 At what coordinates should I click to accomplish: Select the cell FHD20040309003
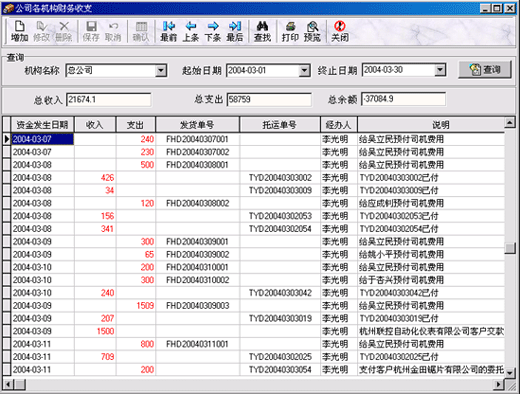click(x=197, y=306)
